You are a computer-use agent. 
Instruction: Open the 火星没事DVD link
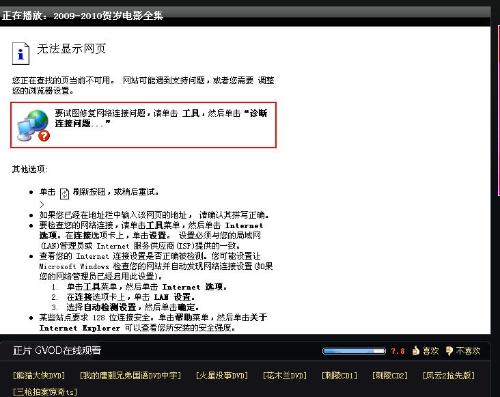[x=222, y=376]
